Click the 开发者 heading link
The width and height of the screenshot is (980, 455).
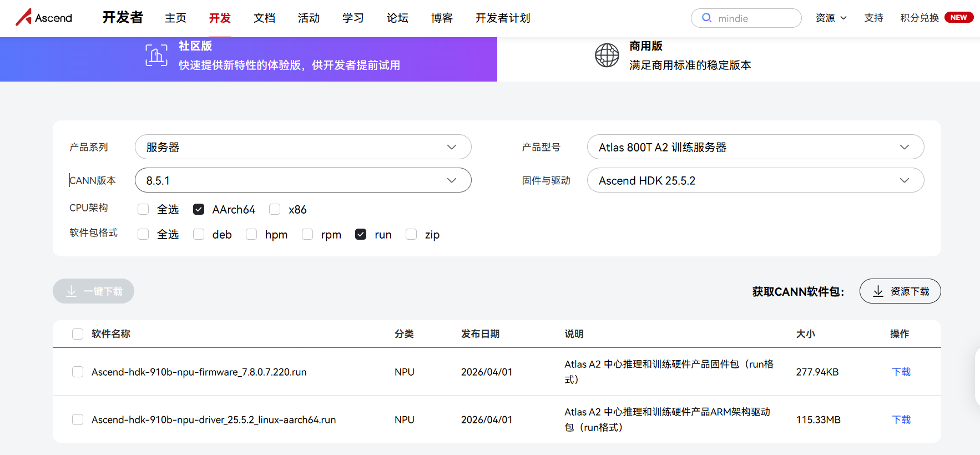pyautogui.click(x=123, y=17)
